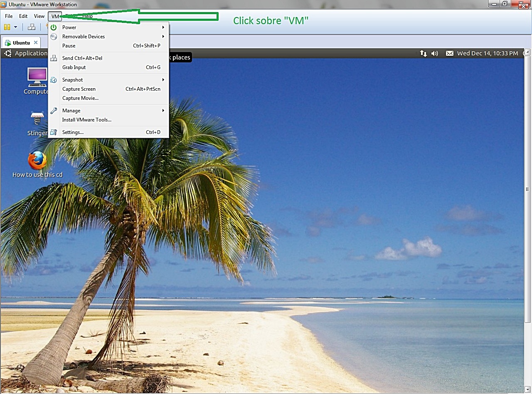Image resolution: width=532 pixels, height=394 pixels.
Task: Click Send Ctrl+Alt+Del menu item
Action: click(x=82, y=58)
